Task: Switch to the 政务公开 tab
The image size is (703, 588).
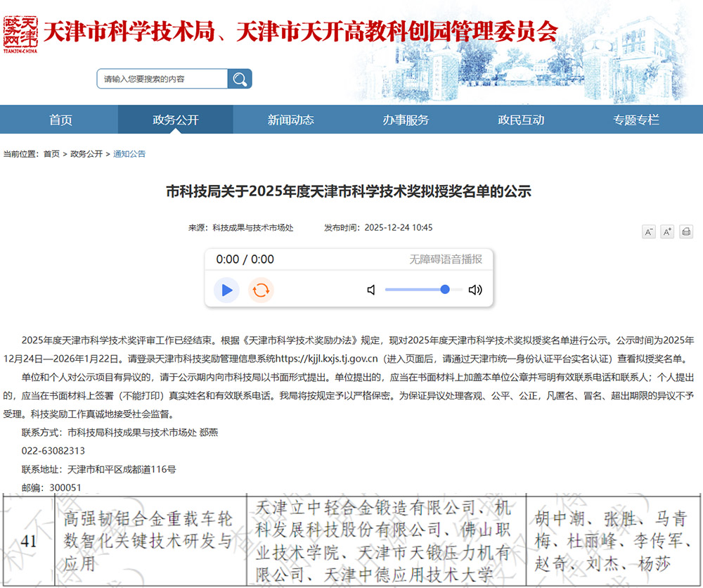Action: (176, 120)
